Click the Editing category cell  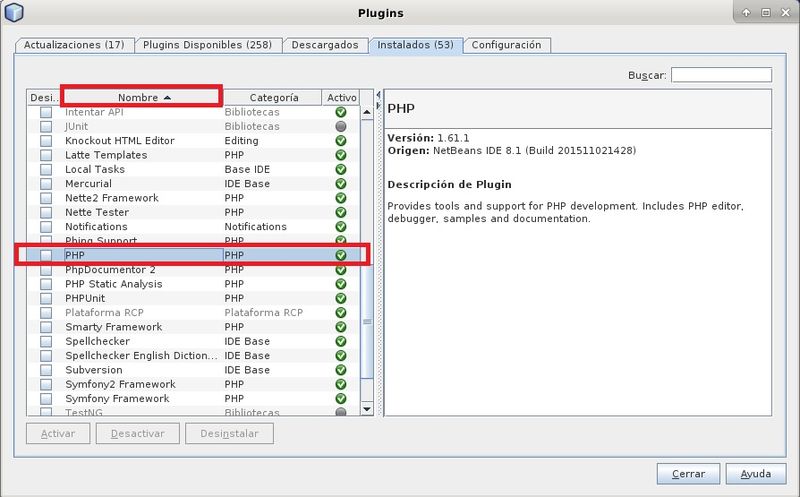tap(241, 141)
